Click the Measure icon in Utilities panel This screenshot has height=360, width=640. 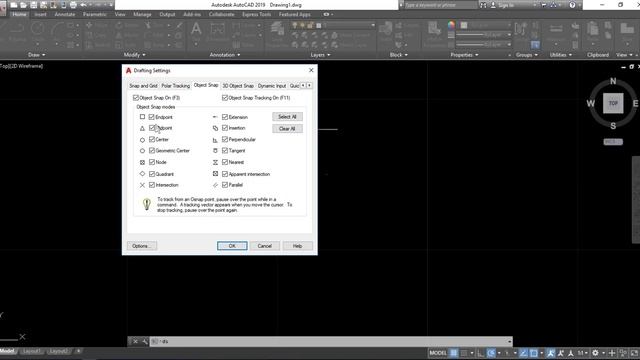(x=556, y=29)
